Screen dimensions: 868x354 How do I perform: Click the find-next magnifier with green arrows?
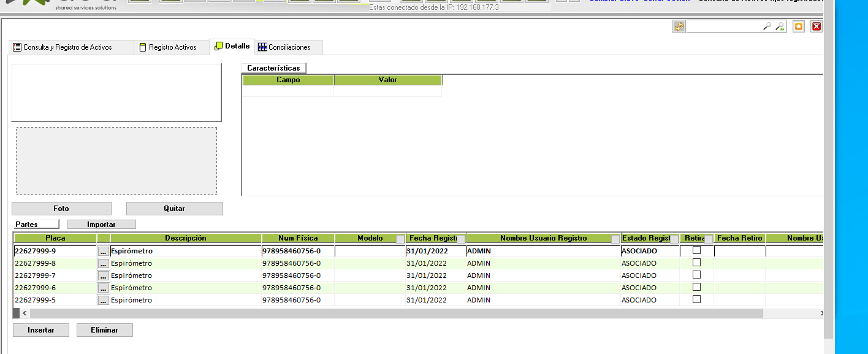point(780,26)
